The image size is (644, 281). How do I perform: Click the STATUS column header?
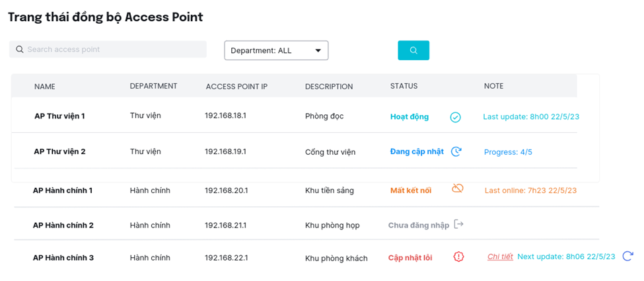[x=404, y=86]
